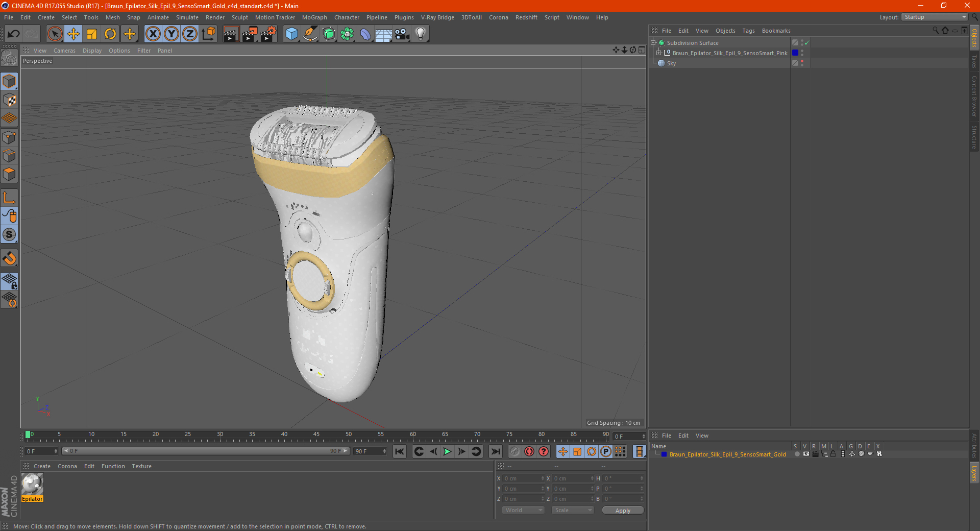Add a Light object
980x531 pixels.
tap(421, 34)
